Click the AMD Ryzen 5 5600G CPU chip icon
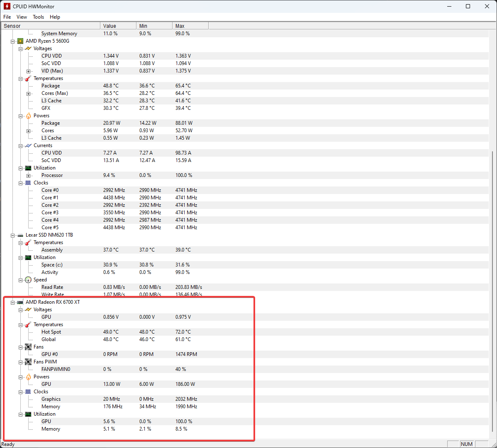The width and height of the screenshot is (497, 448). point(20,41)
